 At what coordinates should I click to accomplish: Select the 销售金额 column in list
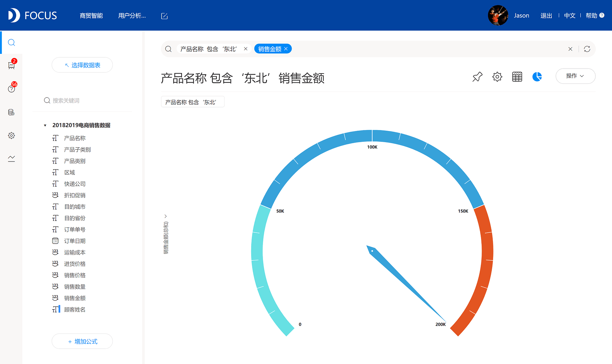[75, 298]
